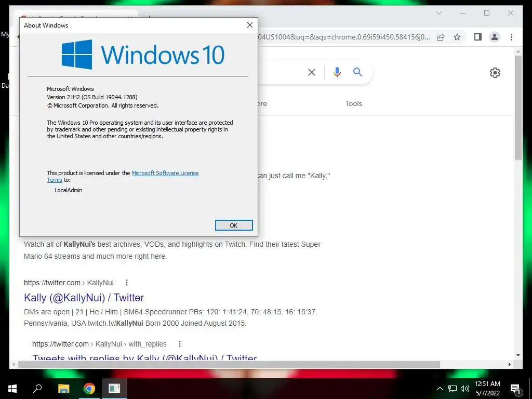
Task: Share this page from Chrome address bar
Action: [x=441, y=37]
